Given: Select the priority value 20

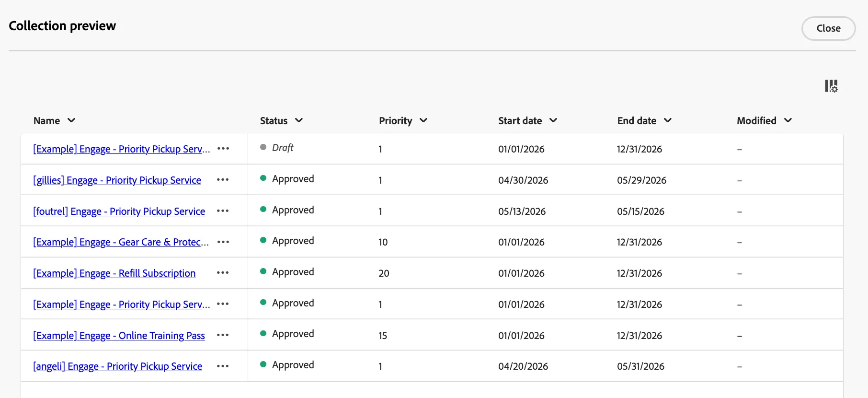Looking at the screenshot, I should 384,273.
